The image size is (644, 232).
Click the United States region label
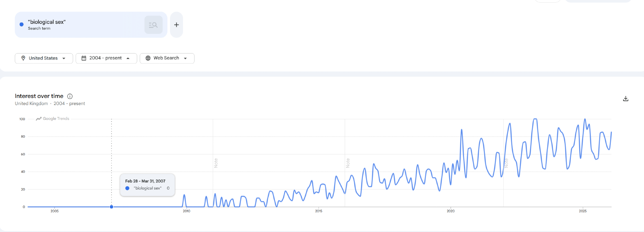coord(43,58)
